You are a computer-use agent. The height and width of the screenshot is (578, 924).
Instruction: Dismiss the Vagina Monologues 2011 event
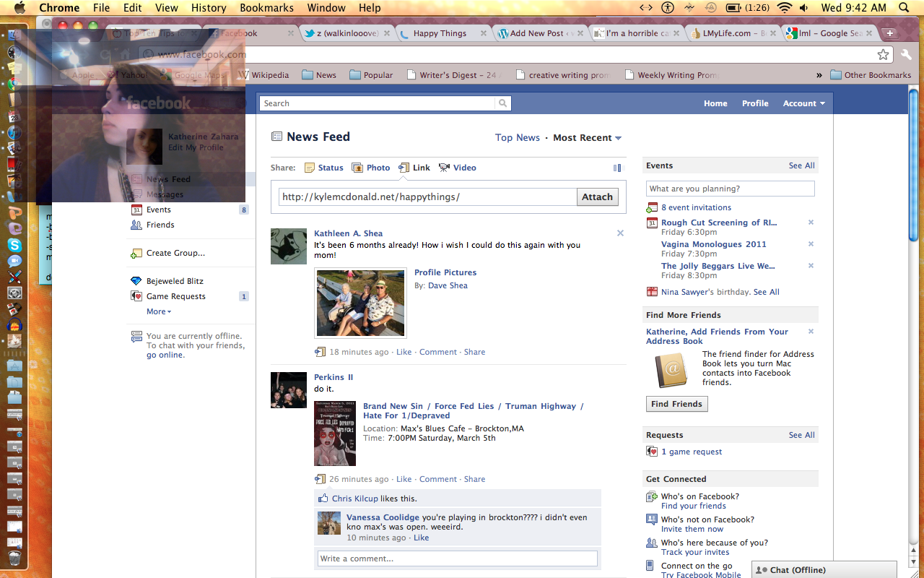click(811, 244)
